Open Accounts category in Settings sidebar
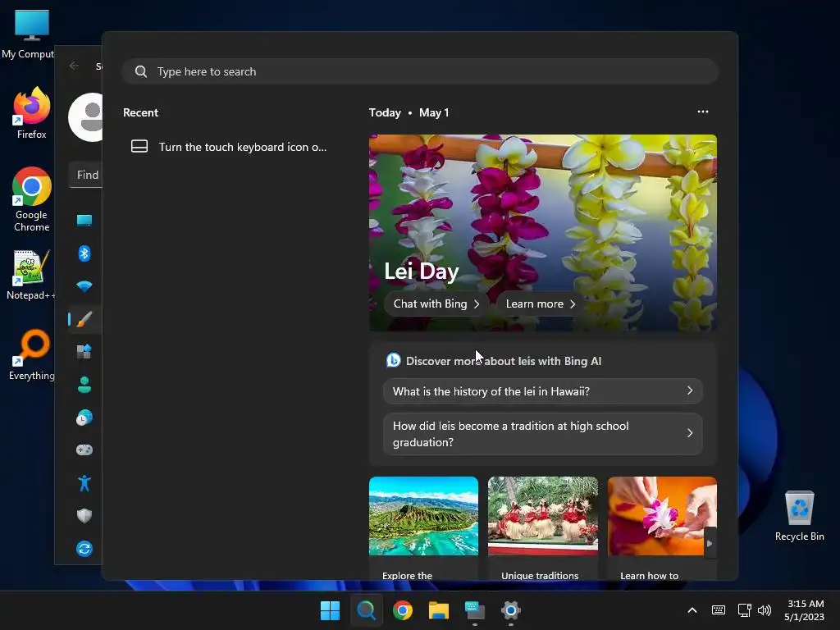Image resolution: width=840 pixels, height=630 pixels. click(84, 385)
